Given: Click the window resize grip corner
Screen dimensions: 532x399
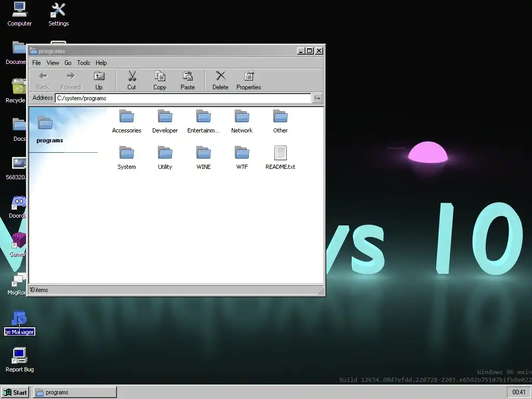Looking at the screenshot, I should pyautogui.click(x=320, y=290).
